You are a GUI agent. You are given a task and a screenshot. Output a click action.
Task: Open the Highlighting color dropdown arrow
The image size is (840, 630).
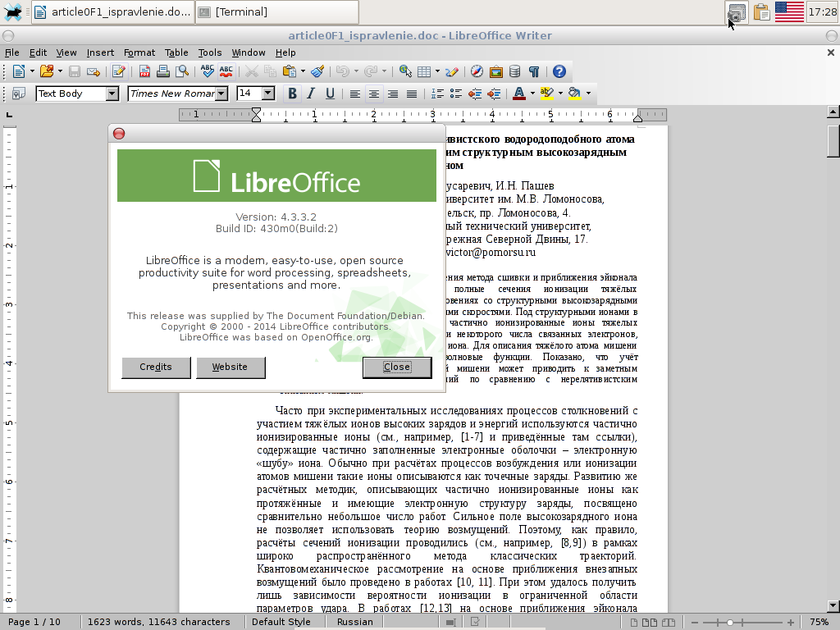pyautogui.click(x=560, y=94)
